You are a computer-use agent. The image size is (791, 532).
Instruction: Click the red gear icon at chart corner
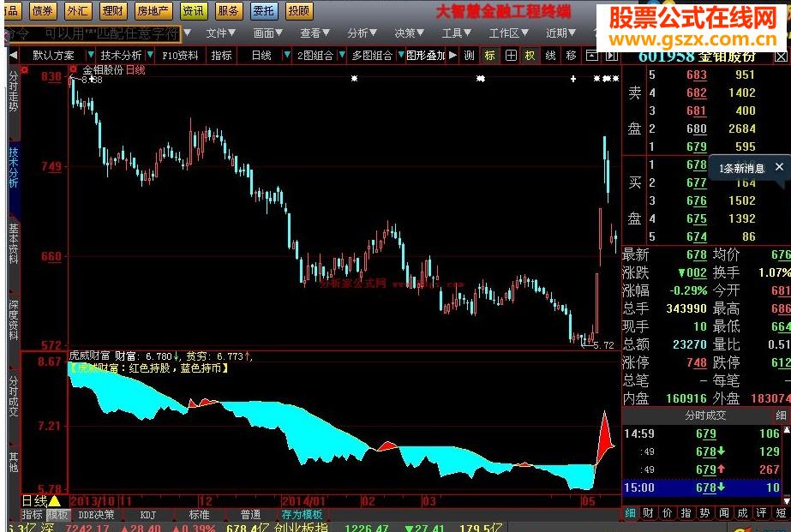pyautogui.click(x=24, y=70)
